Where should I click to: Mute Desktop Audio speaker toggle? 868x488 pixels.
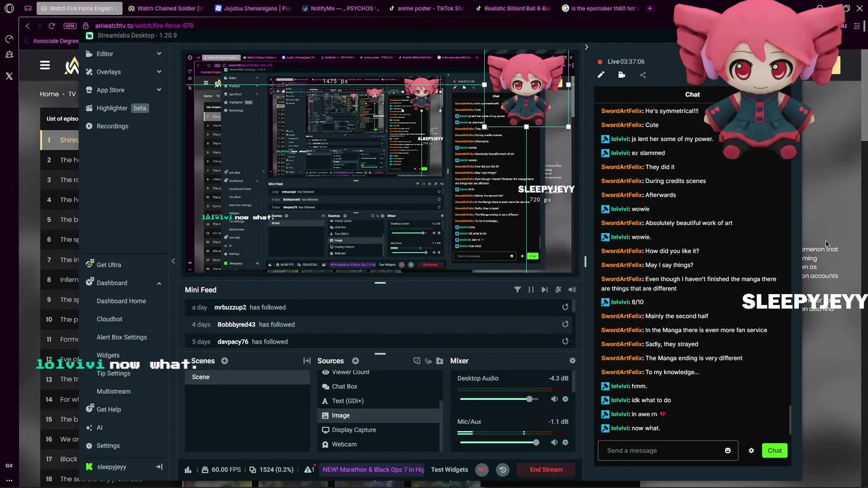(554, 399)
